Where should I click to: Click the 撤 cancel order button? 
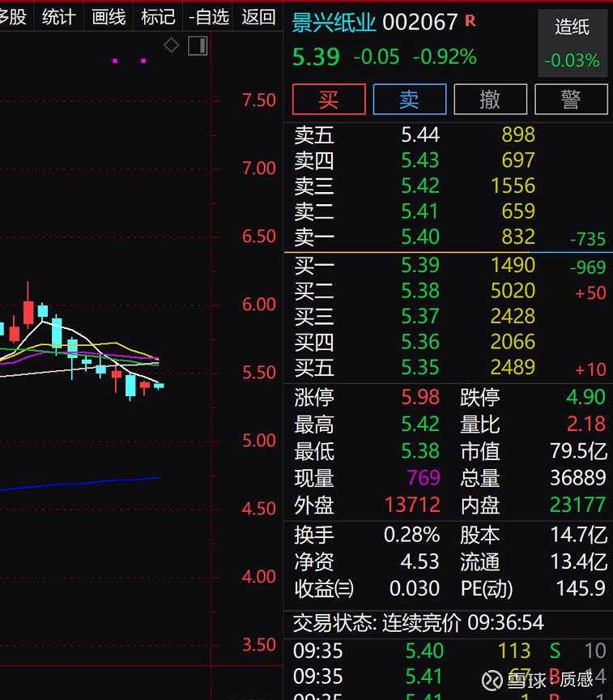pyautogui.click(x=490, y=99)
